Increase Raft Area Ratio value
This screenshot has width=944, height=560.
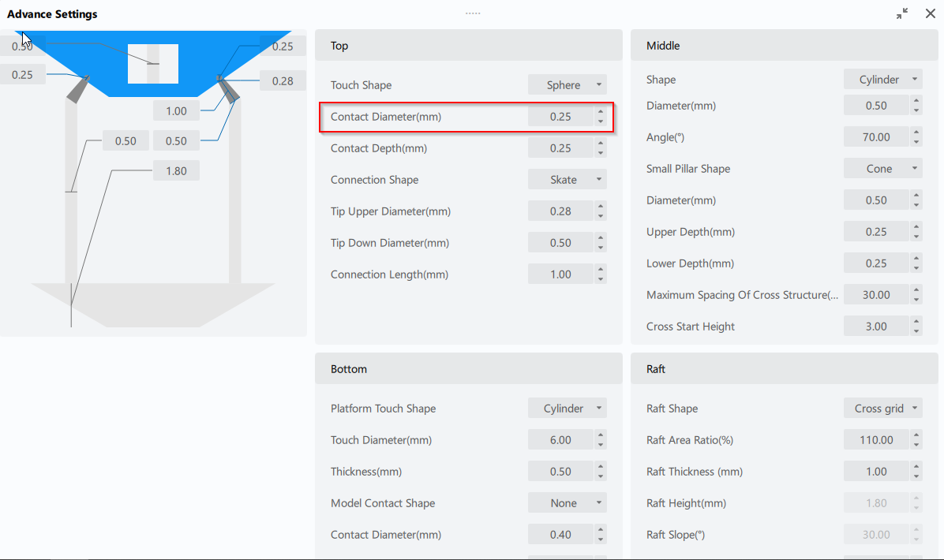click(916, 435)
